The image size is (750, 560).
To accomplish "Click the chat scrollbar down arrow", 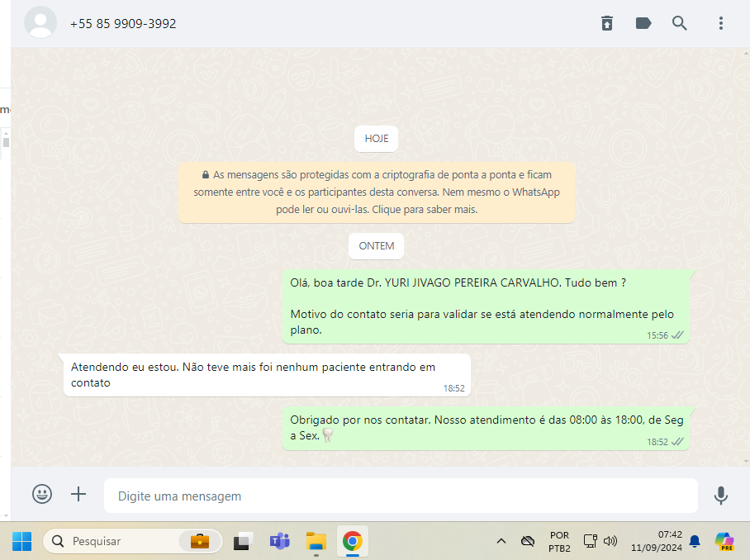I will click(x=747, y=462).
